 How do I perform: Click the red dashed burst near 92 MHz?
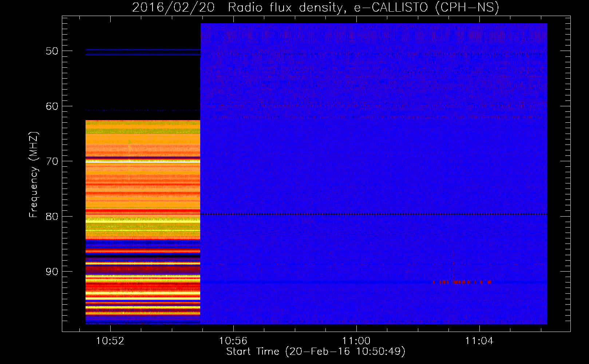[462, 282]
